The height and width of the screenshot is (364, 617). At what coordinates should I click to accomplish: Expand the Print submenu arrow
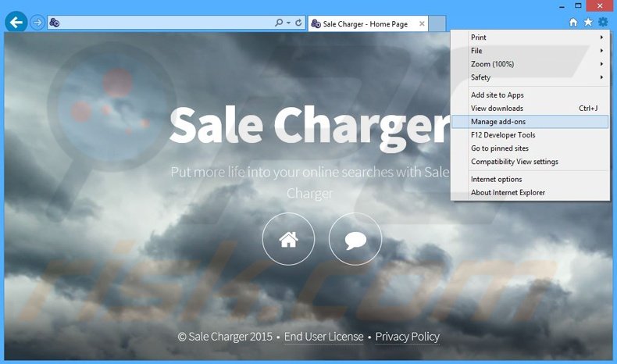click(x=601, y=37)
